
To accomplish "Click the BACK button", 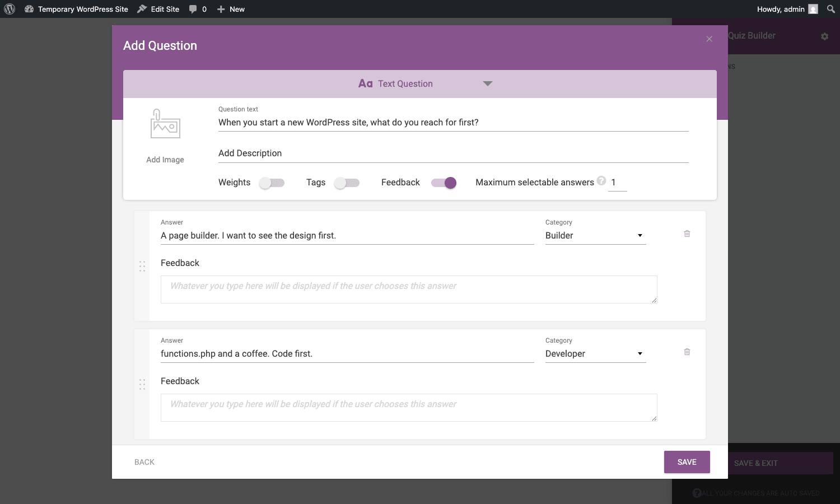I will click(144, 462).
